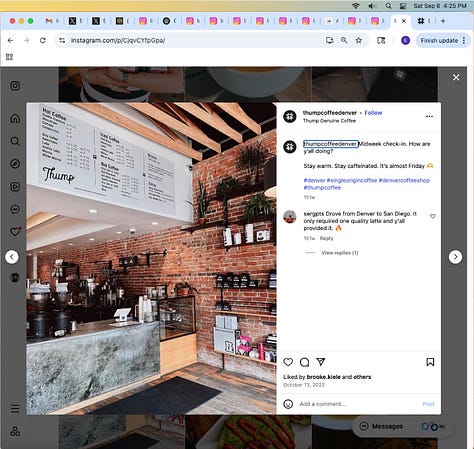Screen dimensions: 474x449
Task: Close the active tab
Action: tap(404, 21)
